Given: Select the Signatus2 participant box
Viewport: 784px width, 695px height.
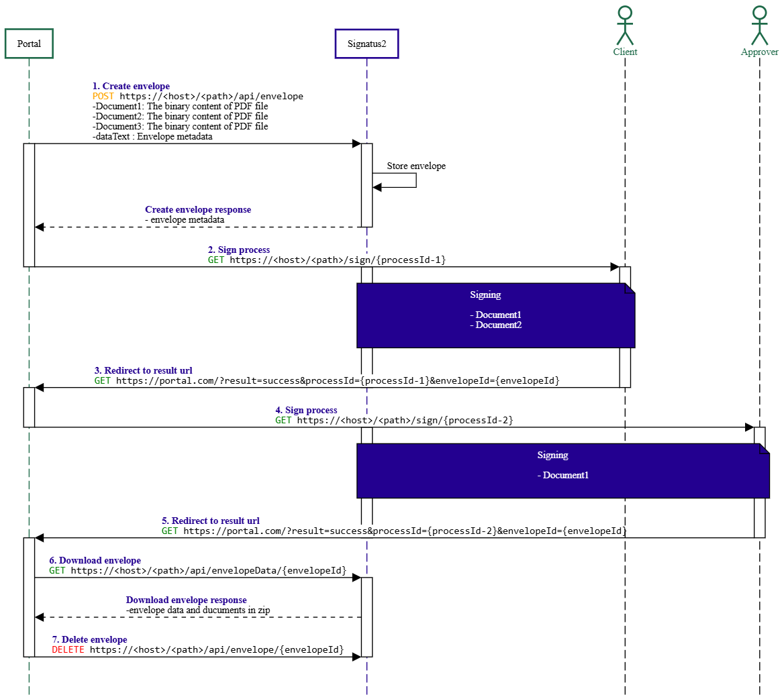Looking at the screenshot, I should click(366, 44).
